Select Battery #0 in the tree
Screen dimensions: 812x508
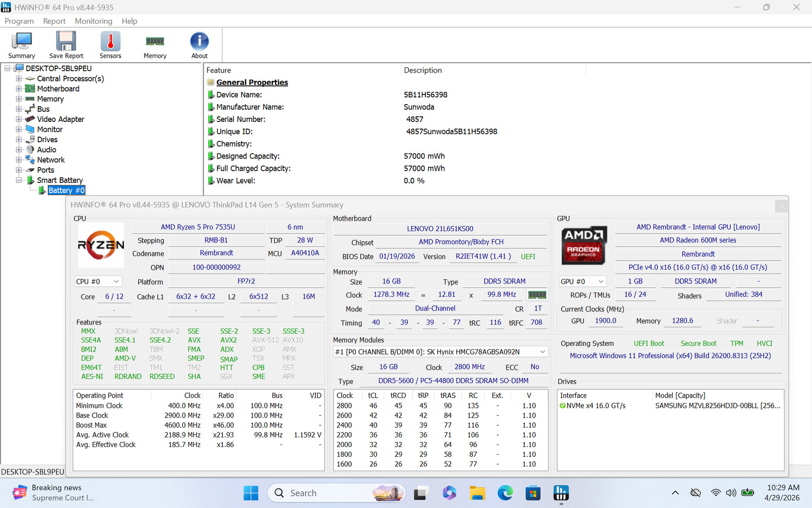(x=66, y=190)
